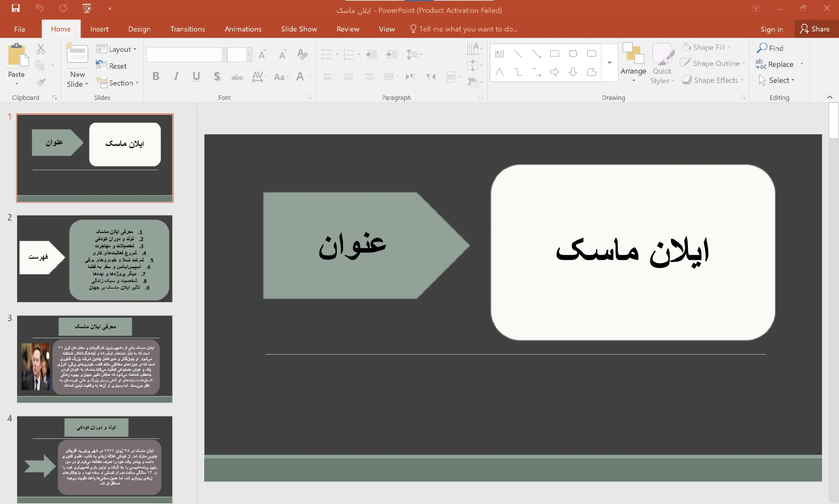The width and height of the screenshot is (839, 504).
Task: Center-align the paragraph text
Action: click(348, 77)
